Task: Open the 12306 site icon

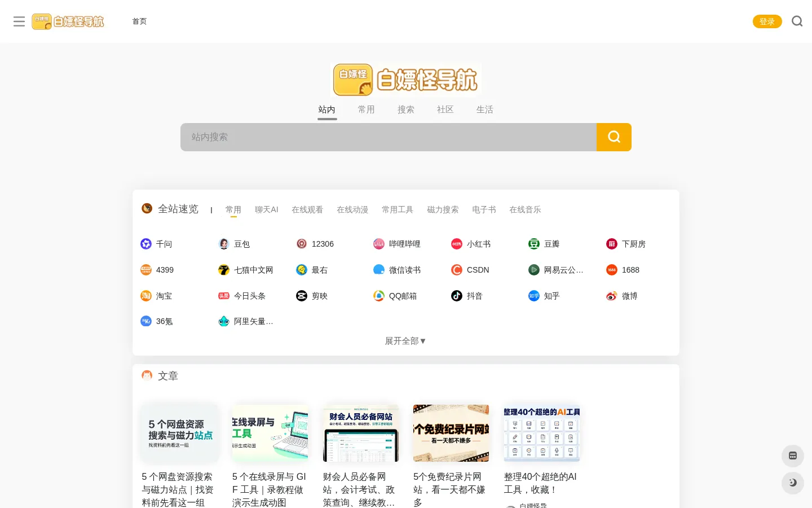Action: (302, 244)
